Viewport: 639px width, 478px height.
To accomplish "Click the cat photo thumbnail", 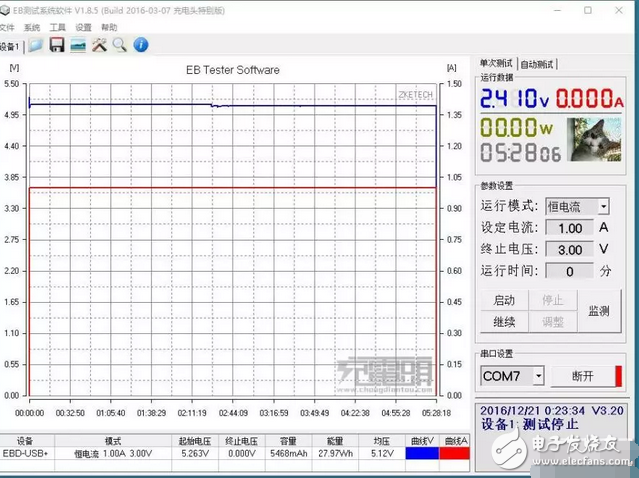I will point(595,140).
